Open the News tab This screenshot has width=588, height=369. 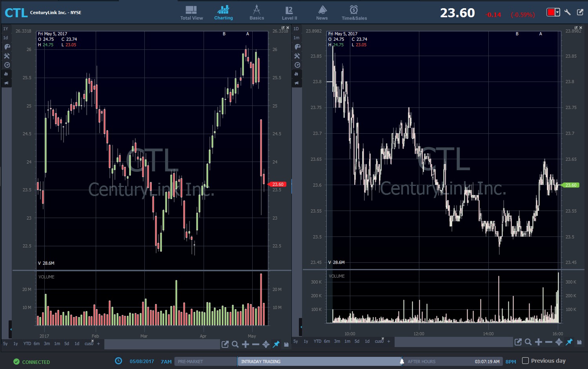tap(322, 13)
